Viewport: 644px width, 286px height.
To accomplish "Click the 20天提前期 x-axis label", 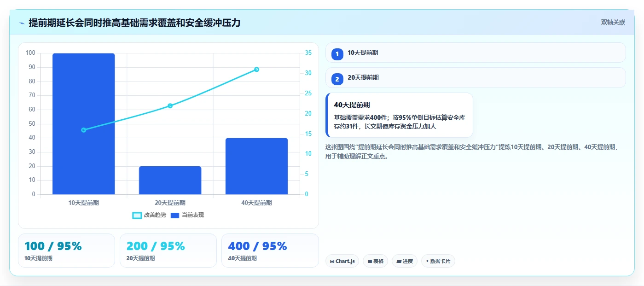I will [170, 203].
